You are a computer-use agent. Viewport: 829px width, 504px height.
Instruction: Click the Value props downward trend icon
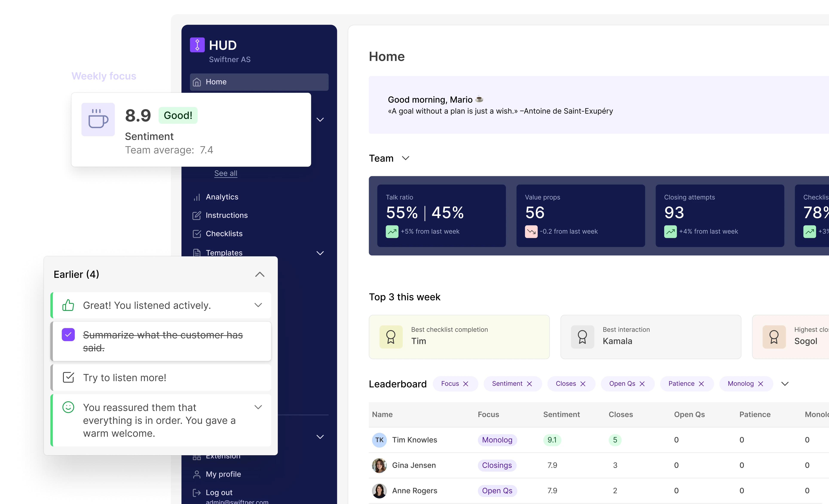531,231
